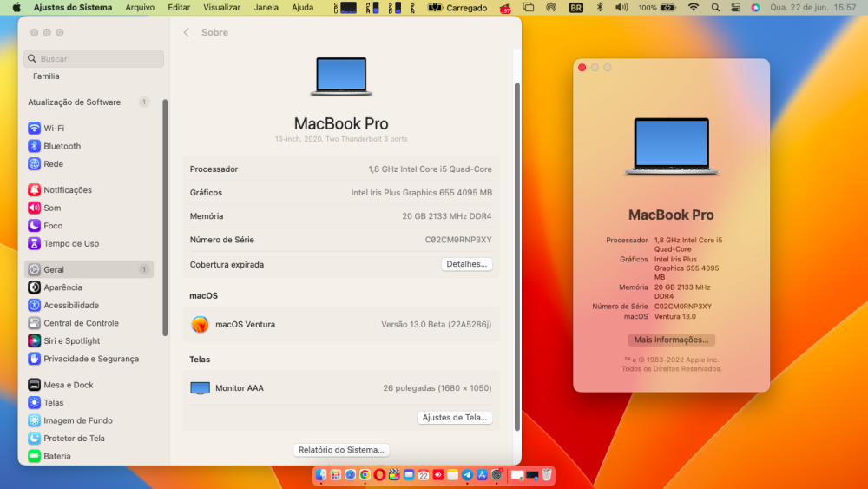
Task: Open the BR input source menu
Action: click(x=575, y=7)
